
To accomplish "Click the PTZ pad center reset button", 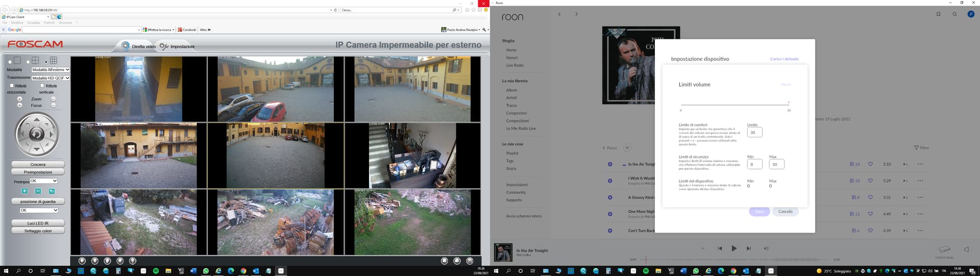I will [37, 134].
